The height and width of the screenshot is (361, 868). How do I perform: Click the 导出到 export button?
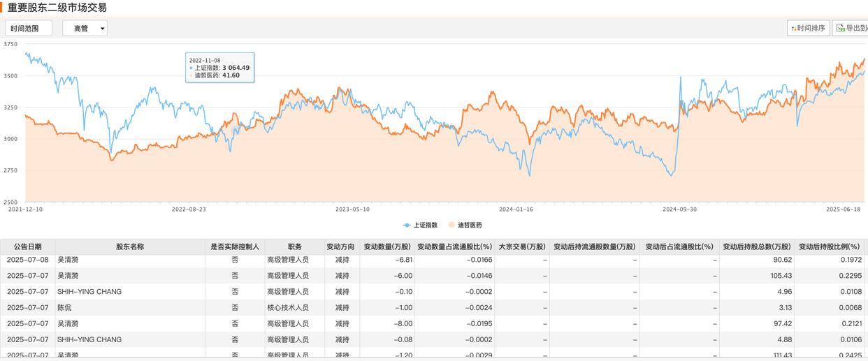pos(851,28)
